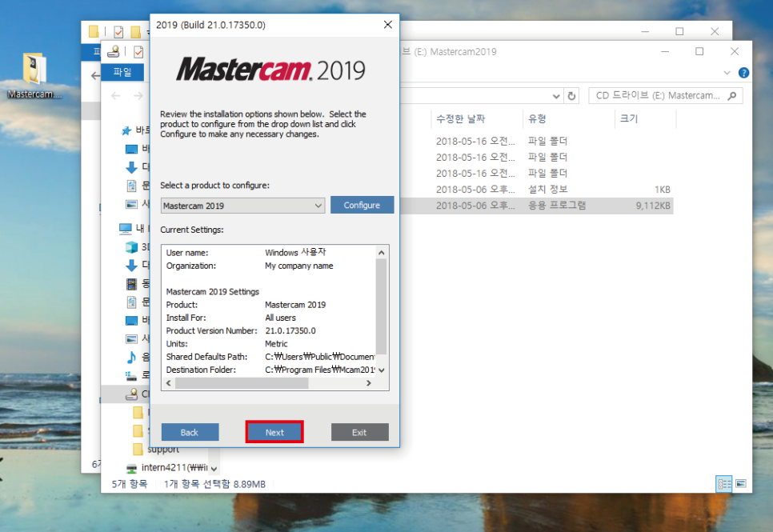Select the 9,112KB 응용 프로그램 file row
Viewport: 773px width, 532px height.
pos(536,206)
